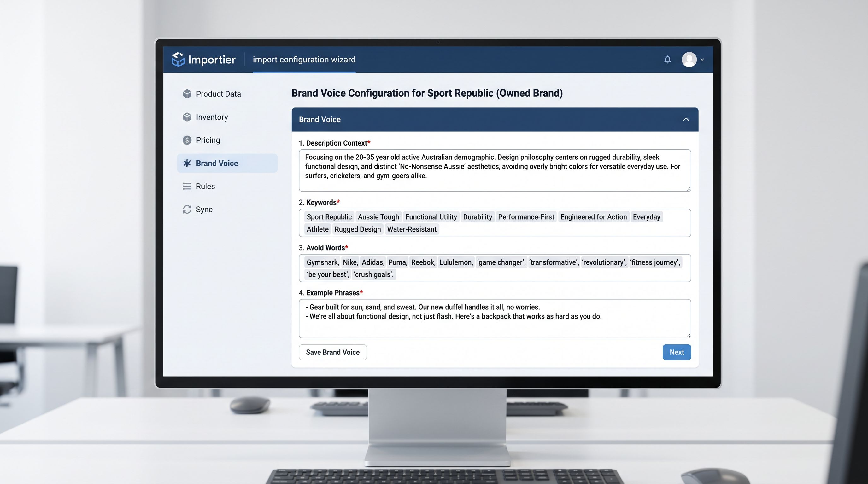
Task: Click the 'game changer' avoid-word tag
Action: 501,262
